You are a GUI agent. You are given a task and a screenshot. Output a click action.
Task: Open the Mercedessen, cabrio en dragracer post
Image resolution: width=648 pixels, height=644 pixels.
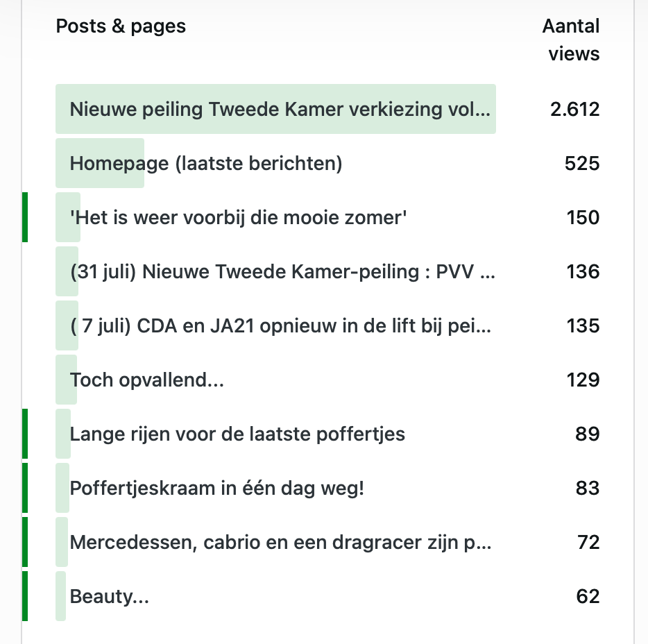280,543
